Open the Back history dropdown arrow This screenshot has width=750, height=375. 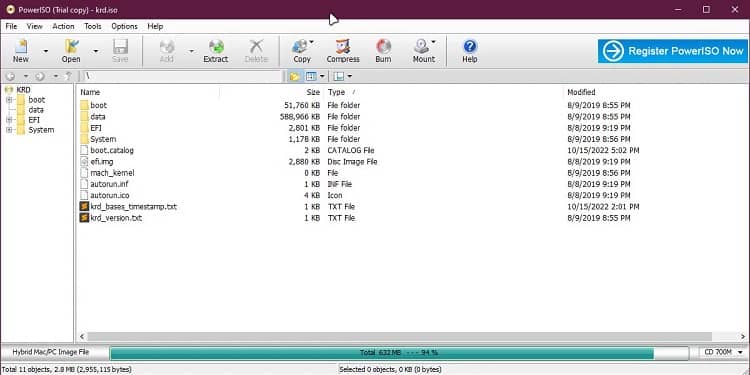coord(26,77)
